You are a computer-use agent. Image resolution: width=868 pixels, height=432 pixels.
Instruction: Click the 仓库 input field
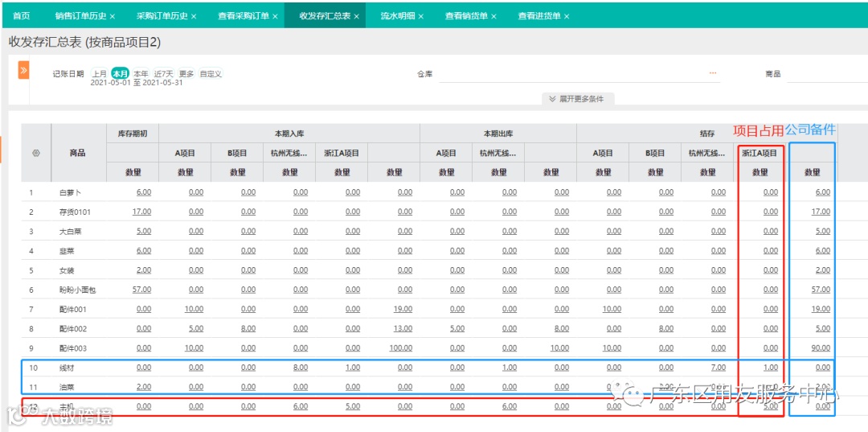[579, 74]
